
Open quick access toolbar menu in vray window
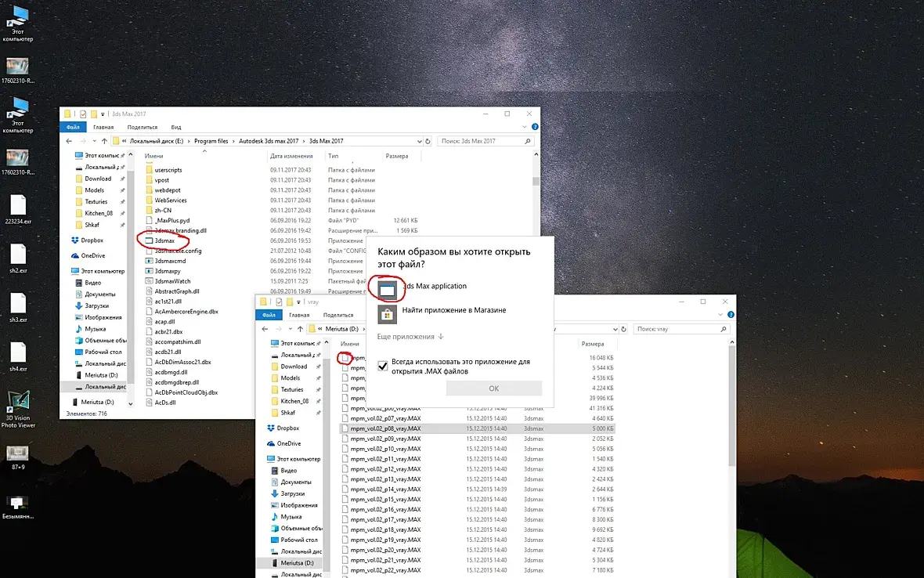(x=298, y=302)
